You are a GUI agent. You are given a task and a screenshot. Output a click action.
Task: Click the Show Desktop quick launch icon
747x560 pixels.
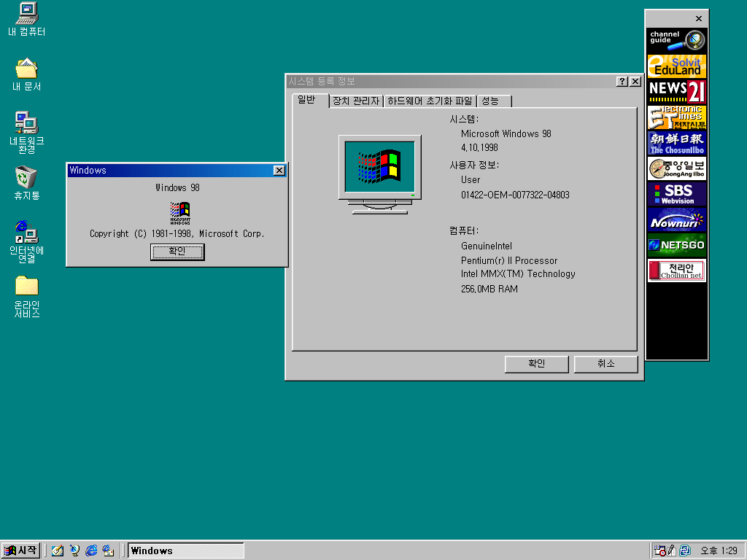(58, 551)
